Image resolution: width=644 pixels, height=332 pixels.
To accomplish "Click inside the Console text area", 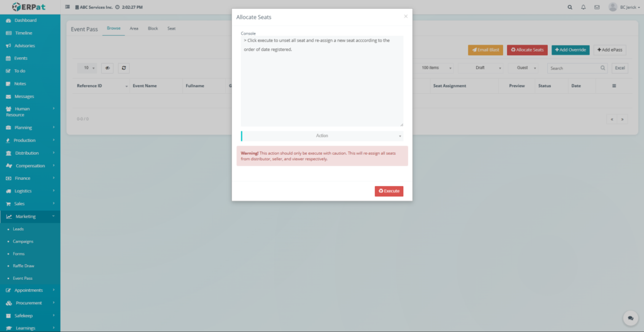I will 322,81.
